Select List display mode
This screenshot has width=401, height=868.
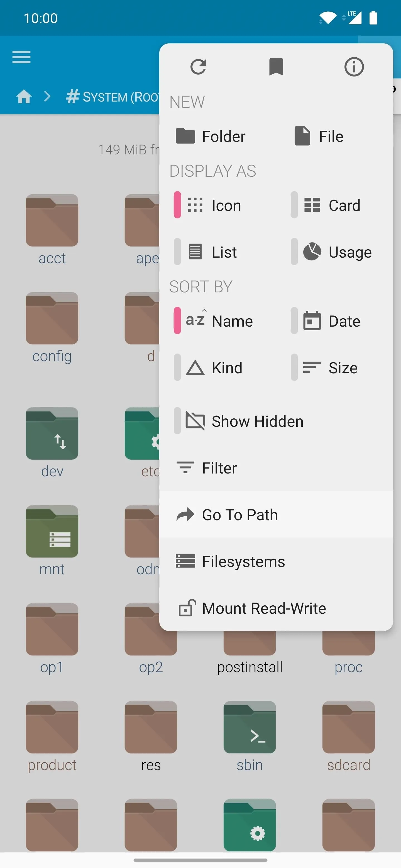click(x=211, y=252)
